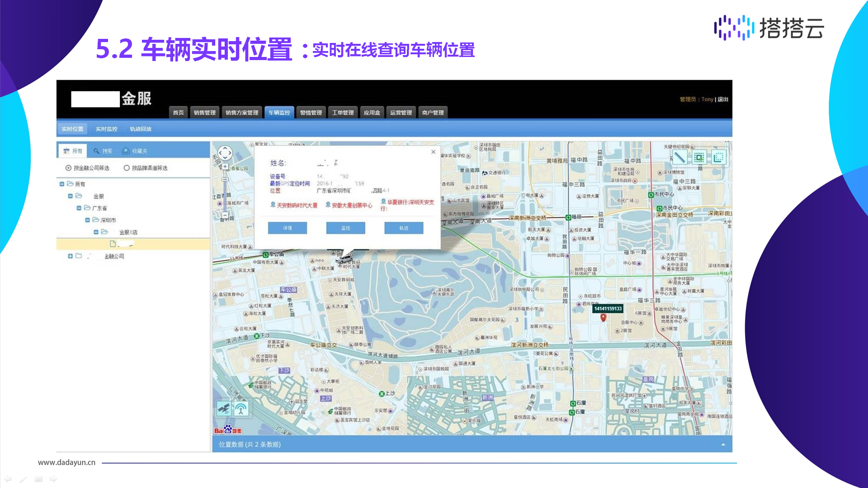Expand the 位置数据 bottom panel arrow
The width and height of the screenshot is (868, 488).
723,445
